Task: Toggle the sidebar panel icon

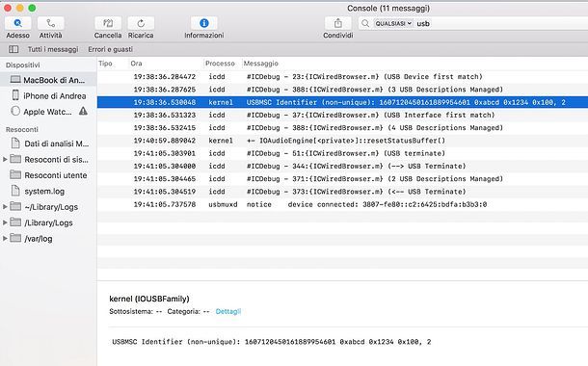Action: click(13, 49)
